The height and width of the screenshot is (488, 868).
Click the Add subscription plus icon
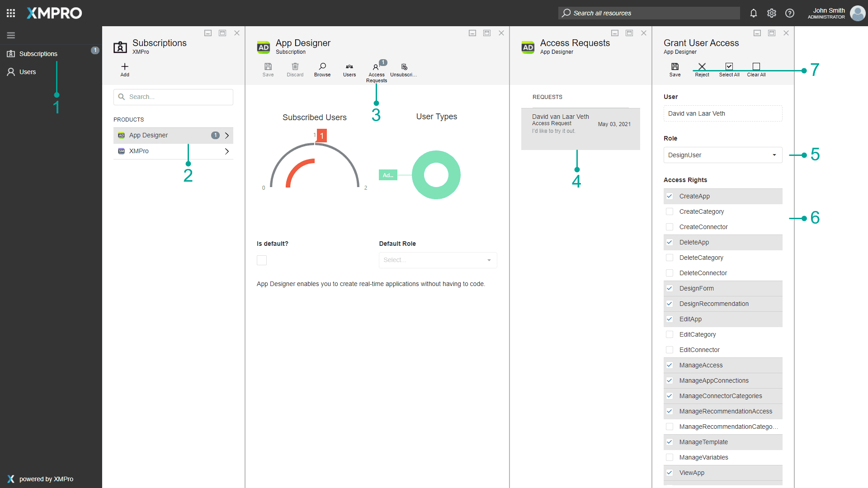pos(125,67)
